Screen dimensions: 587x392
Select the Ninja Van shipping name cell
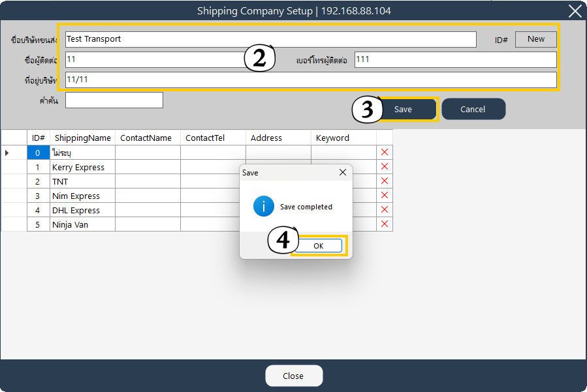pyautogui.click(x=83, y=224)
